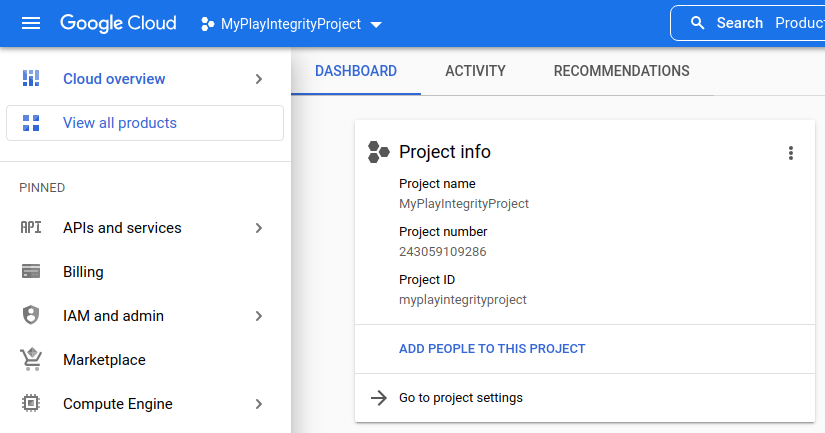
Task: Click the Compute Engine chip icon
Action: [31, 403]
